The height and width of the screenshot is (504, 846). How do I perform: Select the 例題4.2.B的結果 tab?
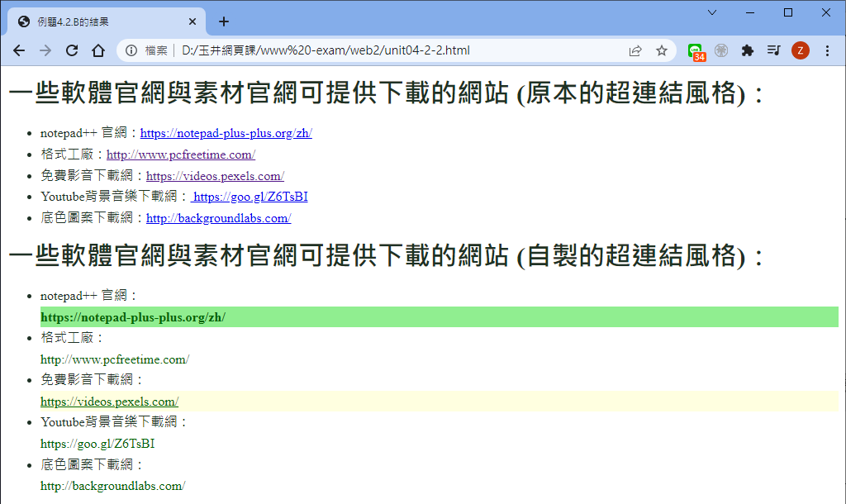tap(99, 21)
